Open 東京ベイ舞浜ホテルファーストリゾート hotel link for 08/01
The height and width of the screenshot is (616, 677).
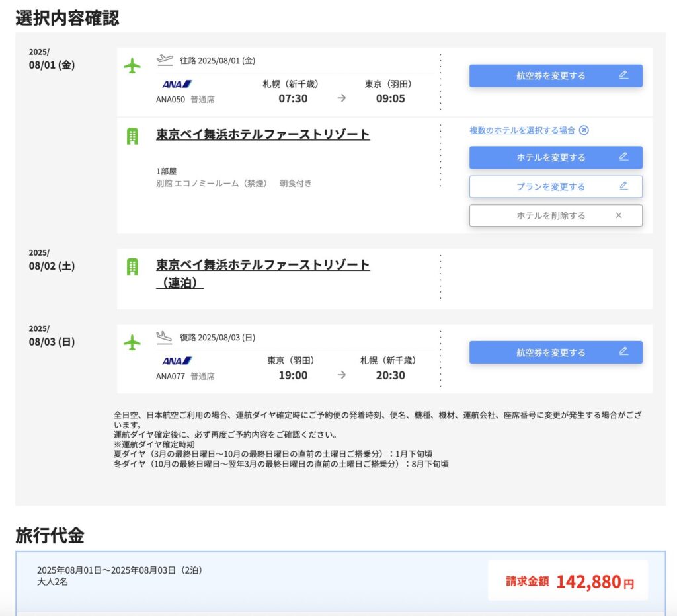(x=263, y=134)
